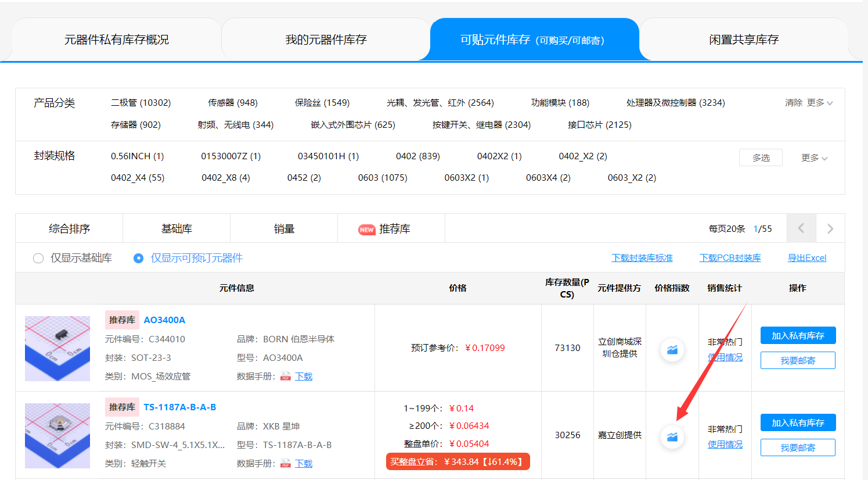Expand 更多 in the 封装规格 row

[814, 158]
